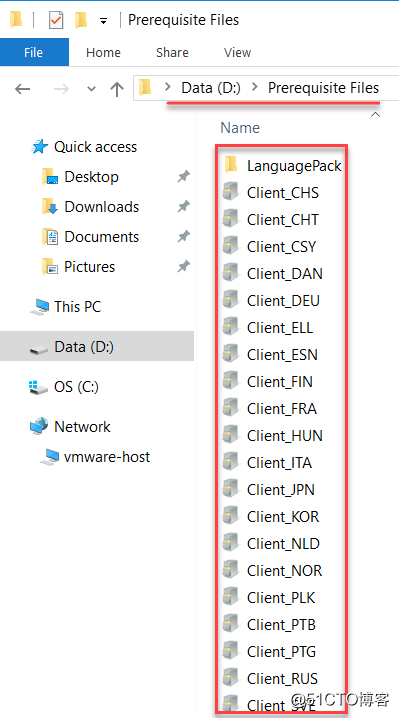Open the recent locations dropdown arrow
The width and height of the screenshot is (399, 718).
click(x=92, y=88)
